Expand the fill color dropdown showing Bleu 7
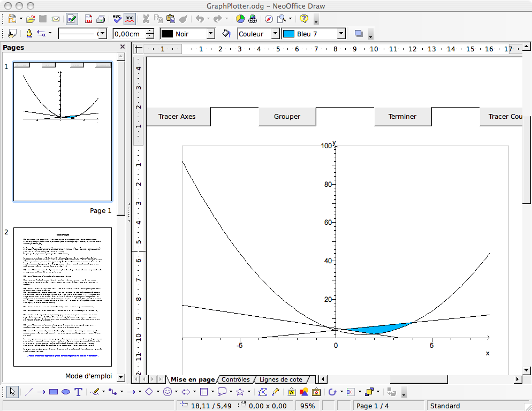 [x=341, y=34]
